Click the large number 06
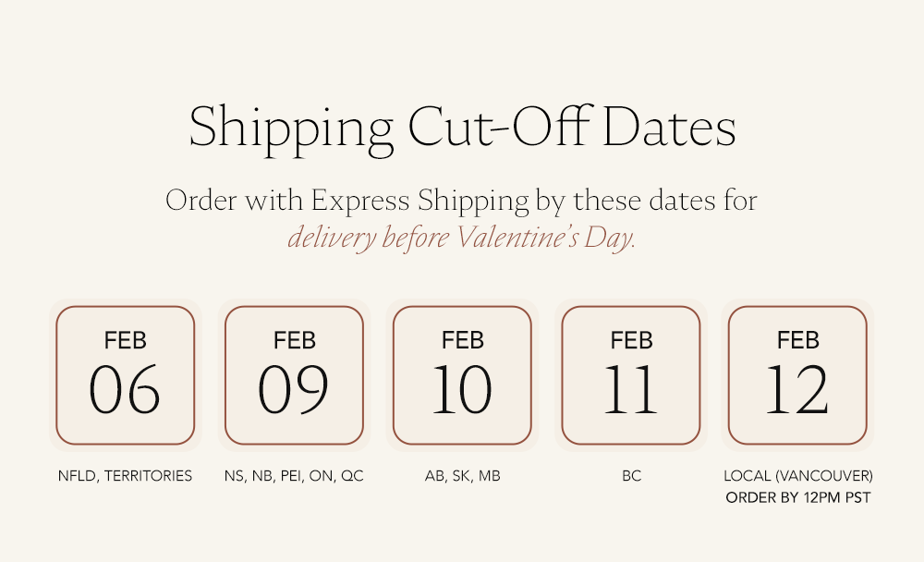This screenshot has height=562, width=924. tap(125, 390)
